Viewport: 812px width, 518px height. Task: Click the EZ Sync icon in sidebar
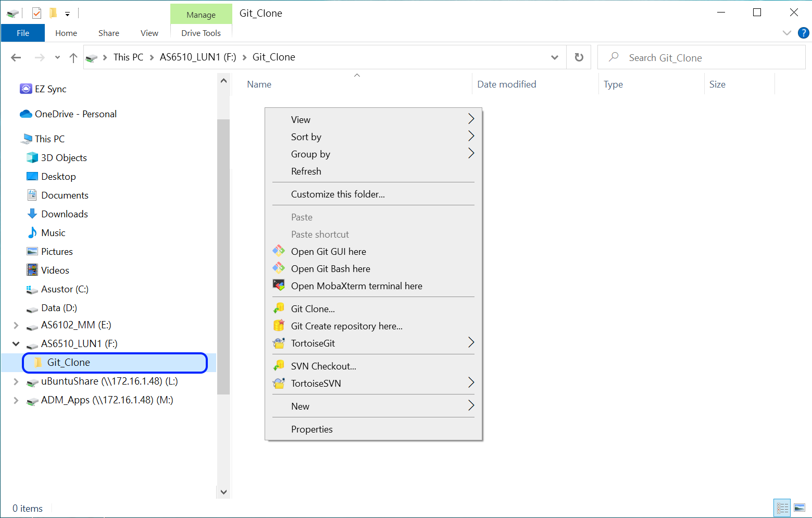[x=26, y=89]
